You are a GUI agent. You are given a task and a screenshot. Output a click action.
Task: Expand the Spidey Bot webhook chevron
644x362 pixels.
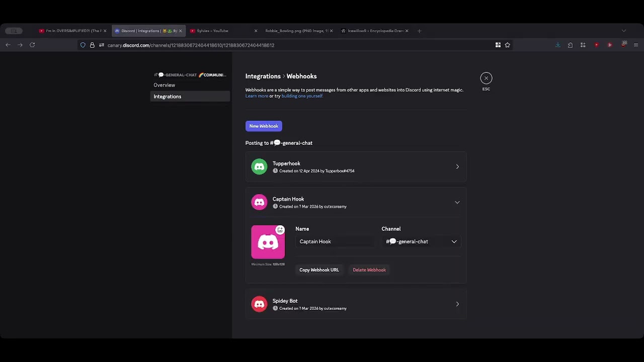(457, 304)
